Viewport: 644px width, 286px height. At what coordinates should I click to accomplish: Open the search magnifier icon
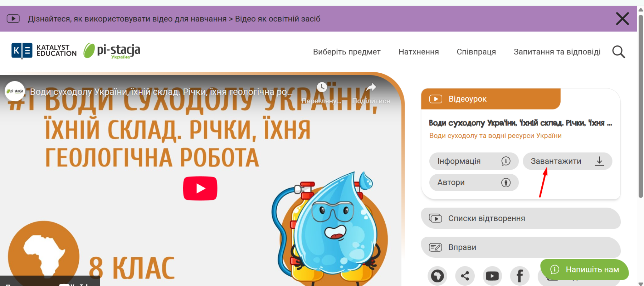[x=618, y=52]
